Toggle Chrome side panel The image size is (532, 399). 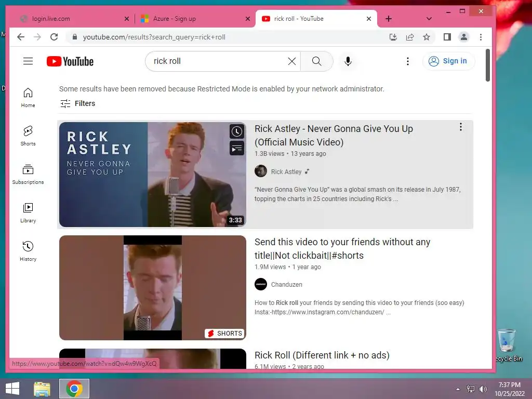pos(447,37)
